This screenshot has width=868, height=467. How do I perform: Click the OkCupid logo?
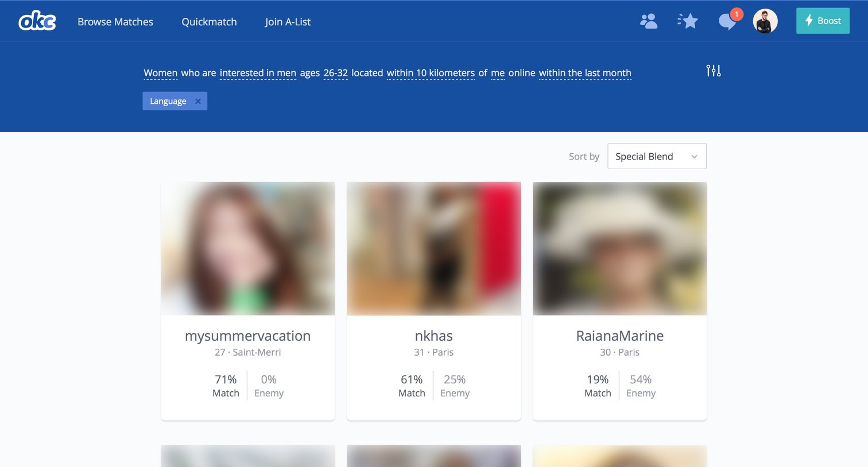point(37,21)
